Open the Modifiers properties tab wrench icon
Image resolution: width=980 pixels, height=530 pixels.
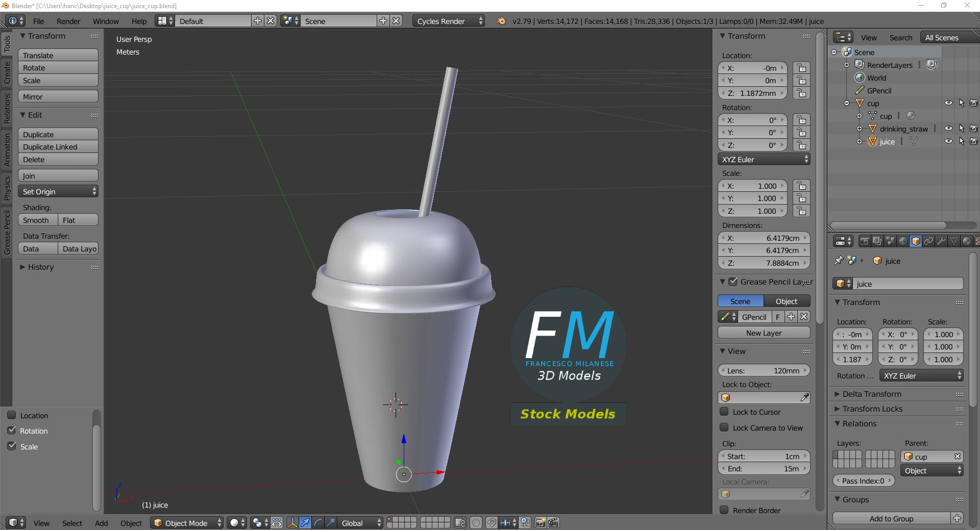[x=941, y=241]
